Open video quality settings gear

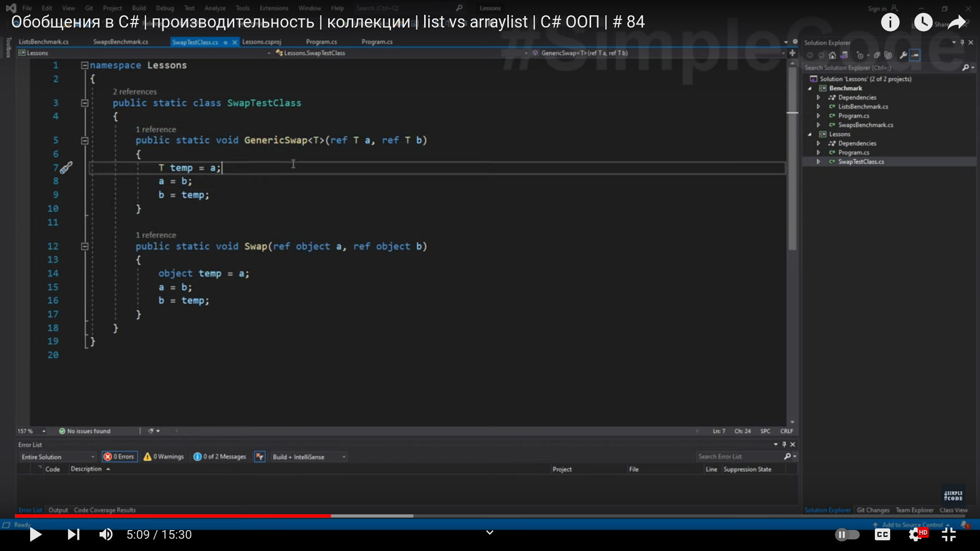click(x=916, y=534)
